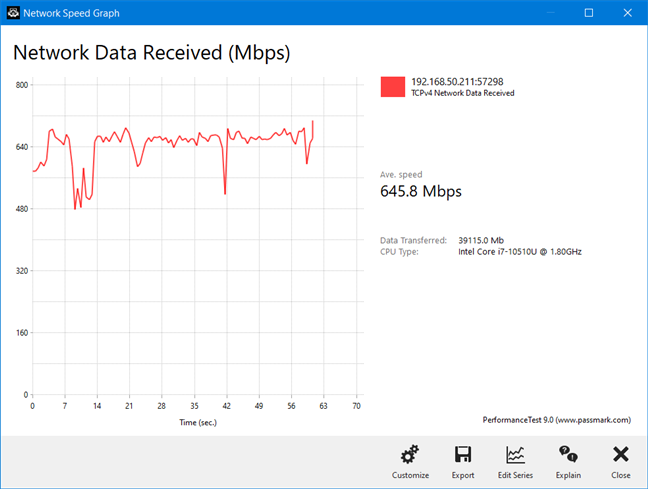
Task: Click the 49 tick on the time axis
Action: click(x=259, y=406)
